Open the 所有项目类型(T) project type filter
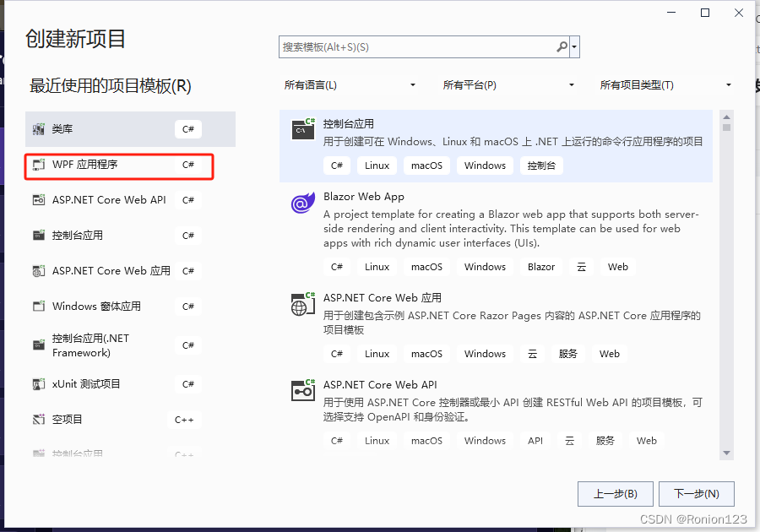The image size is (760, 532). point(665,85)
